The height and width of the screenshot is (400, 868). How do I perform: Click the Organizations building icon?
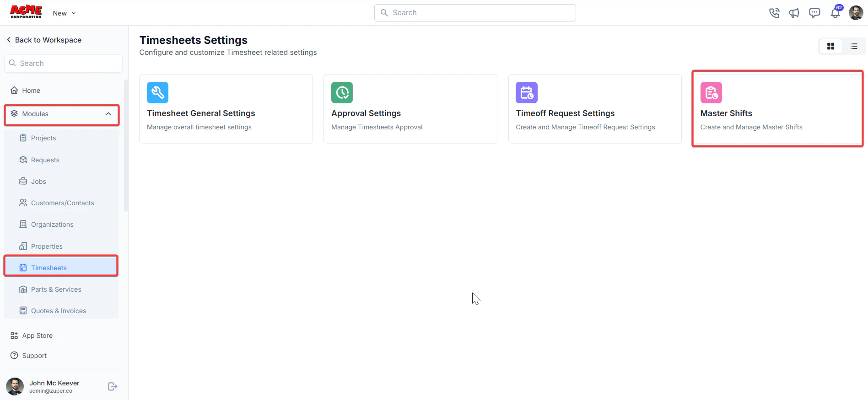(x=23, y=224)
